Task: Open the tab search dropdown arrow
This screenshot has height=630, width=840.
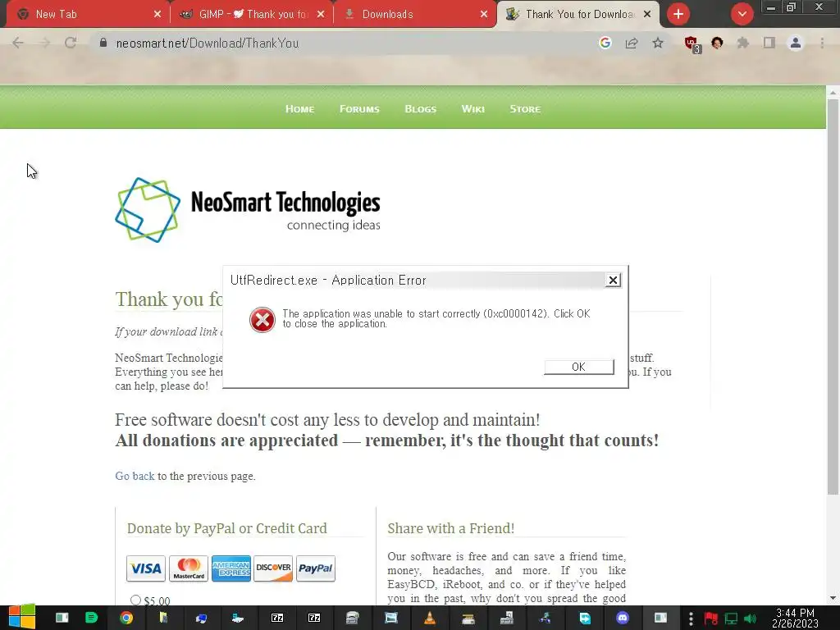Action: (742, 15)
